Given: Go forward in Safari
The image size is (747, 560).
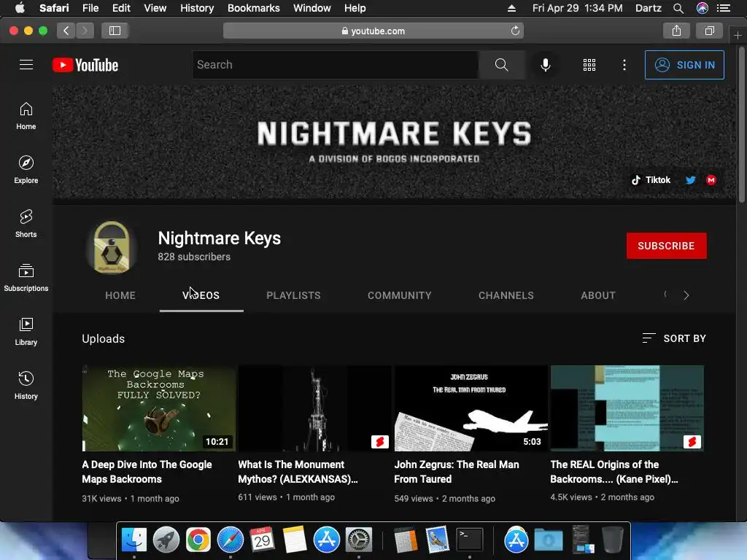Looking at the screenshot, I should click(x=85, y=31).
